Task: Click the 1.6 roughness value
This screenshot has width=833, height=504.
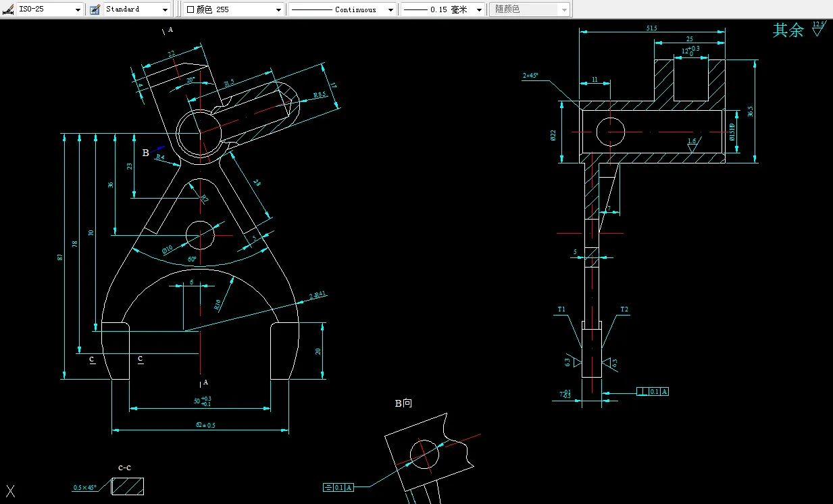Action: 691,141
